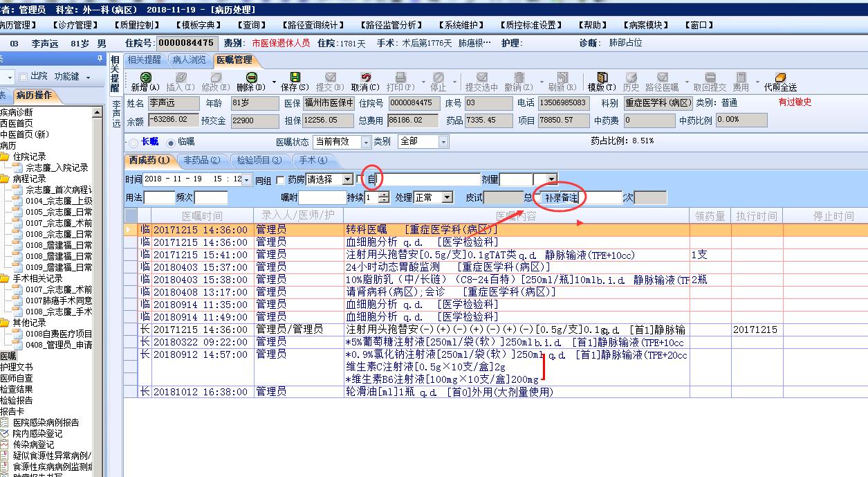Switch to the 非药品(2) tab
Image resolution: width=868 pixels, height=477 pixels.
201,160
